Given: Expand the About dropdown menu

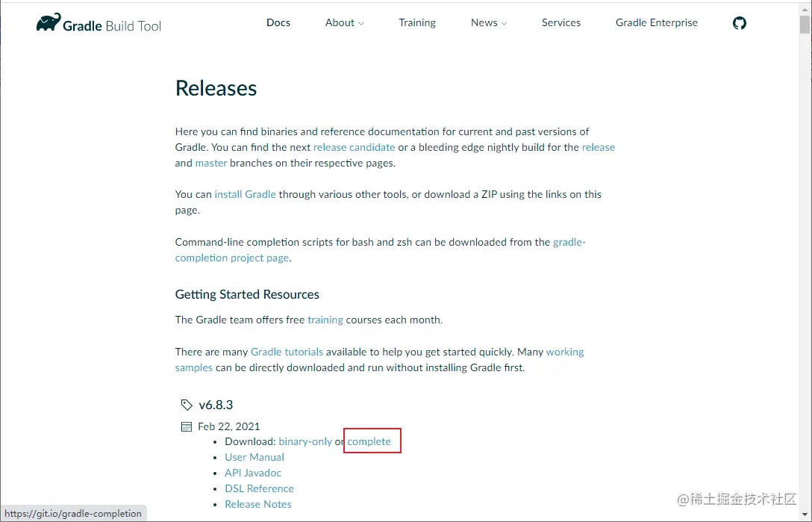Looking at the screenshot, I should click(x=344, y=23).
